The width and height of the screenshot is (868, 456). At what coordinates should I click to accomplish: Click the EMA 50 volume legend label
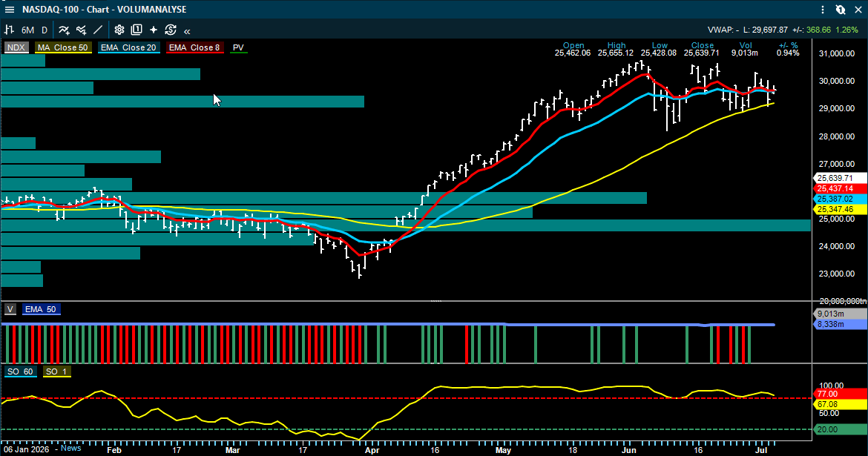[x=40, y=309]
